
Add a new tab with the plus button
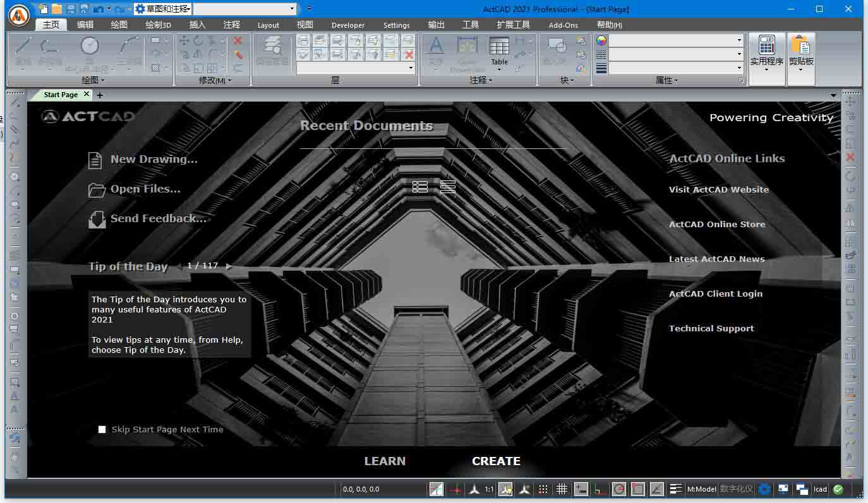pyautogui.click(x=100, y=95)
